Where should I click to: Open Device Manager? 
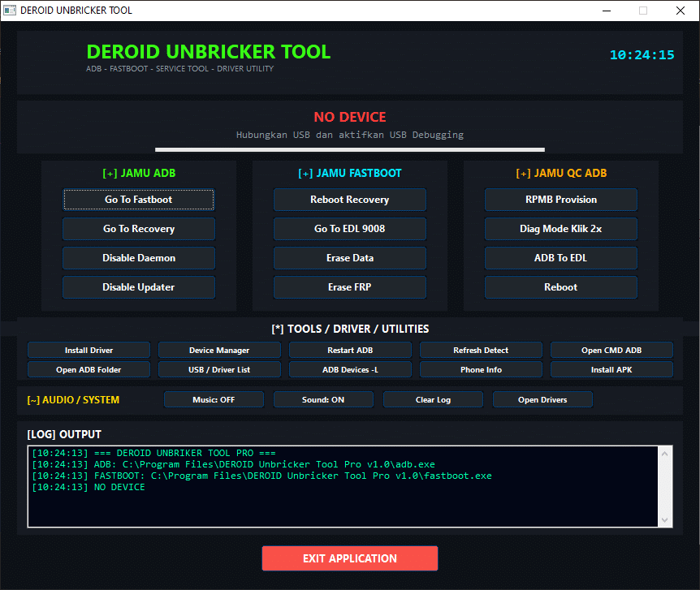219,351
